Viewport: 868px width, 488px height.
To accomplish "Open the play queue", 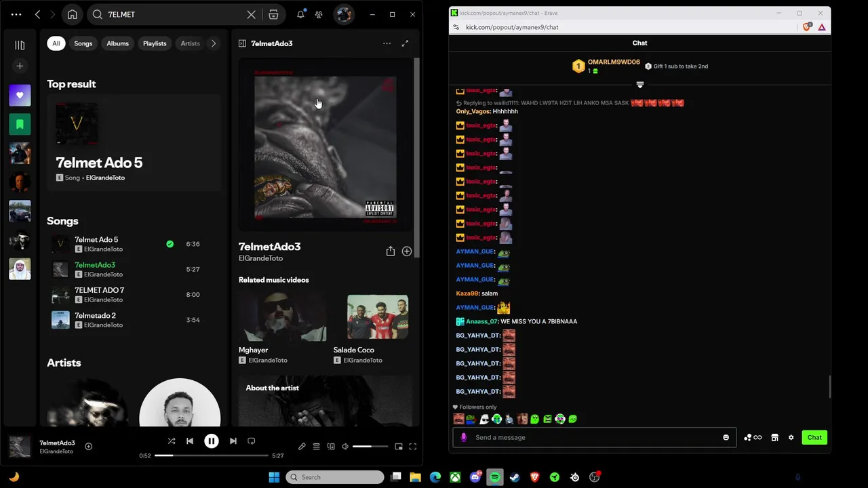I will (x=316, y=447).
